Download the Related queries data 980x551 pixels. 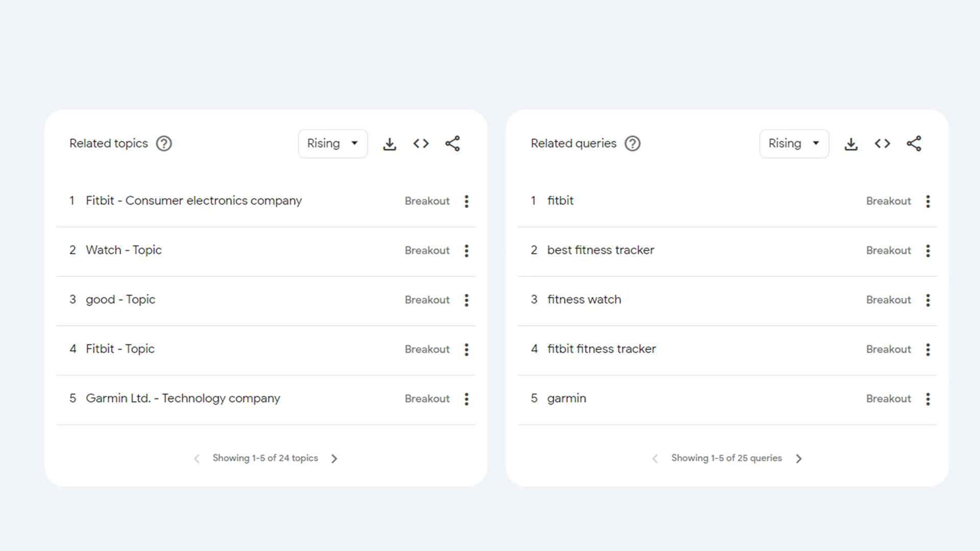coord(851,143)
